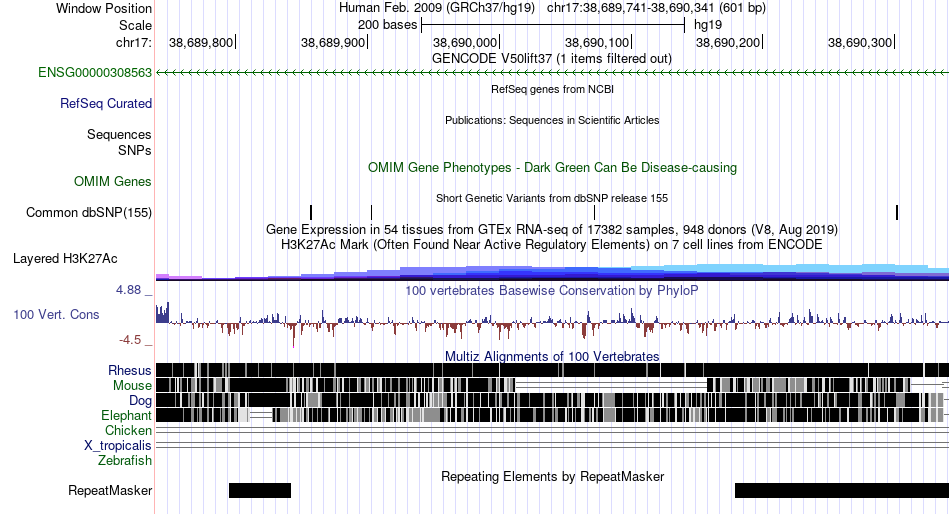Select the Zebrafish alignment row label
This screenshot has height=514, width=950.
tap(125, 461)
